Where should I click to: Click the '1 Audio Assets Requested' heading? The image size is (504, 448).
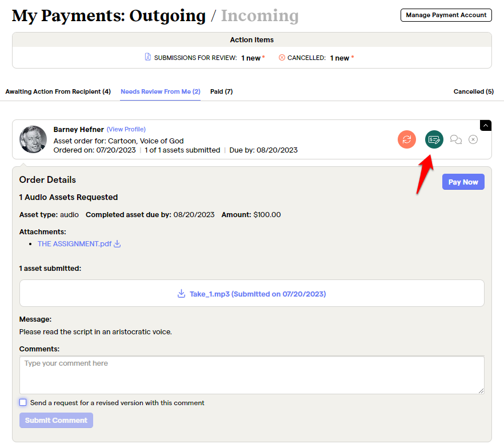69,197
